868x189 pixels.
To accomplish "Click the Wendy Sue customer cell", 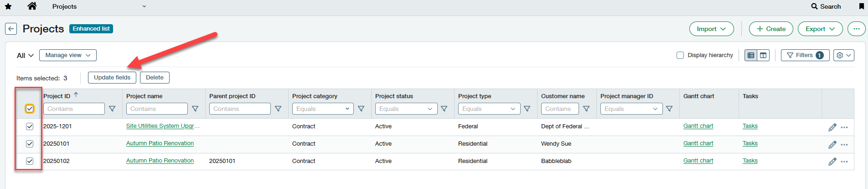I will click(556, 144).
